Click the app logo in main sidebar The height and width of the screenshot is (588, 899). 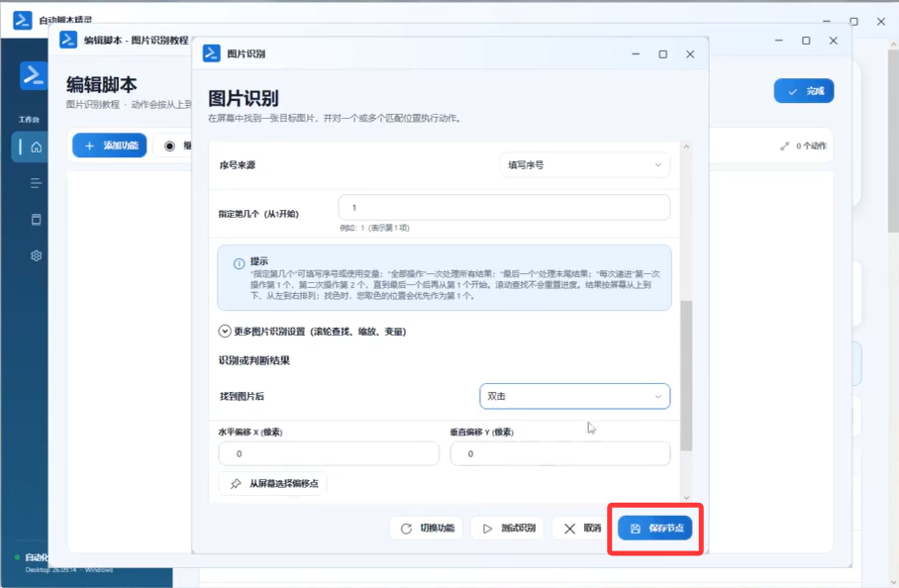(33, 75)
